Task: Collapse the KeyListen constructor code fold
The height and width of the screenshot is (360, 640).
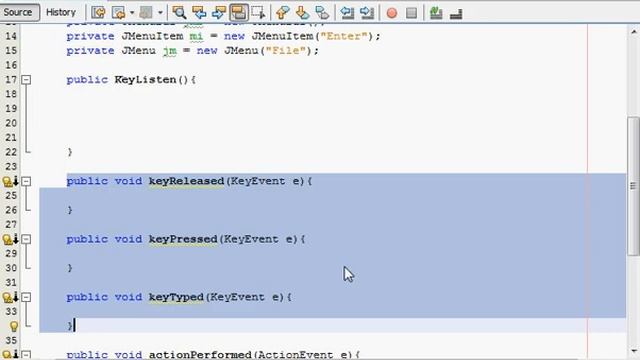Action: click(26, 79)
